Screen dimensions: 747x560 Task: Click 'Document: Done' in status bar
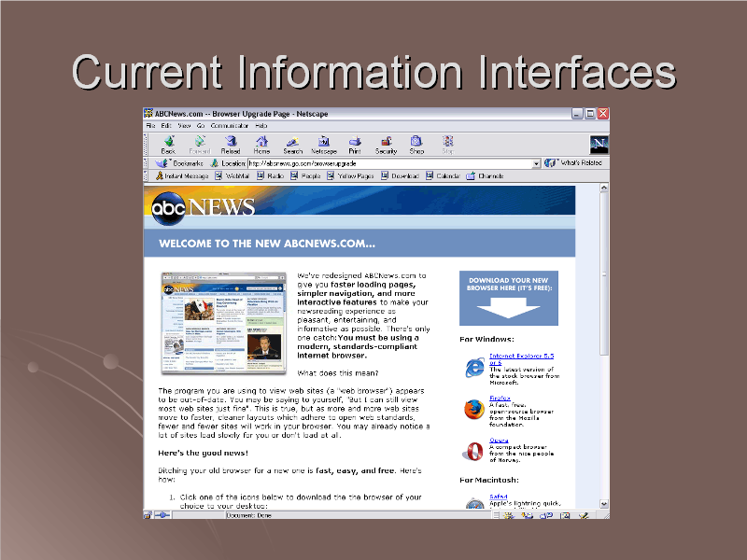[249, 515]
